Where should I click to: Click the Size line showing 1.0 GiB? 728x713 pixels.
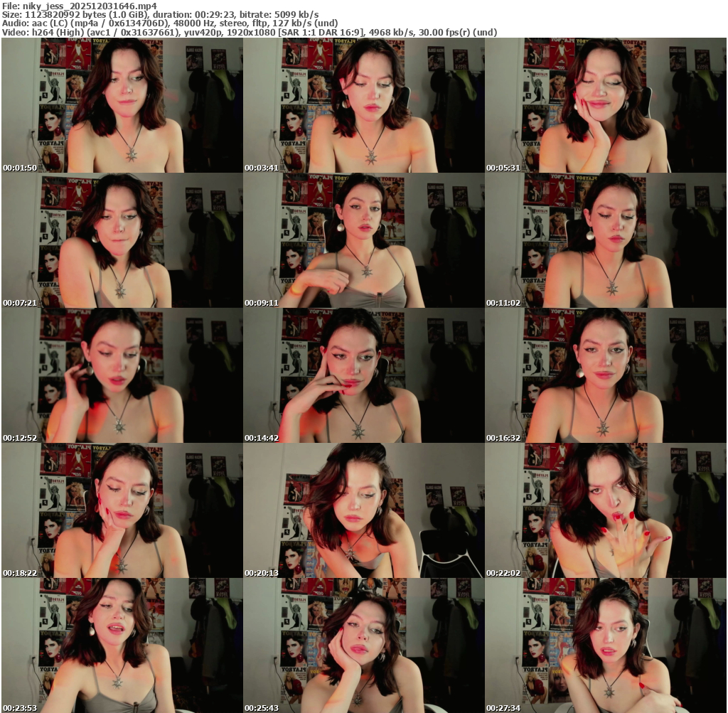160,14
